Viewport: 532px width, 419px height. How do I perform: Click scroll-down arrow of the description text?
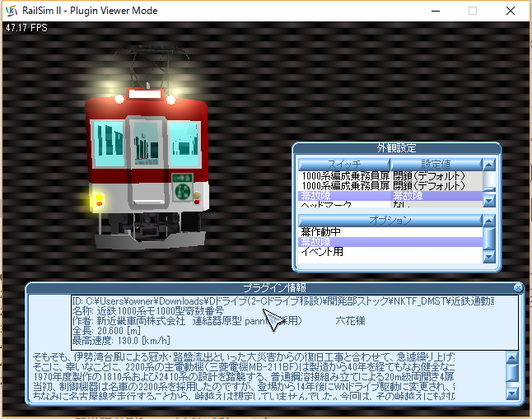pyautogui.click(x=512, y=393)
